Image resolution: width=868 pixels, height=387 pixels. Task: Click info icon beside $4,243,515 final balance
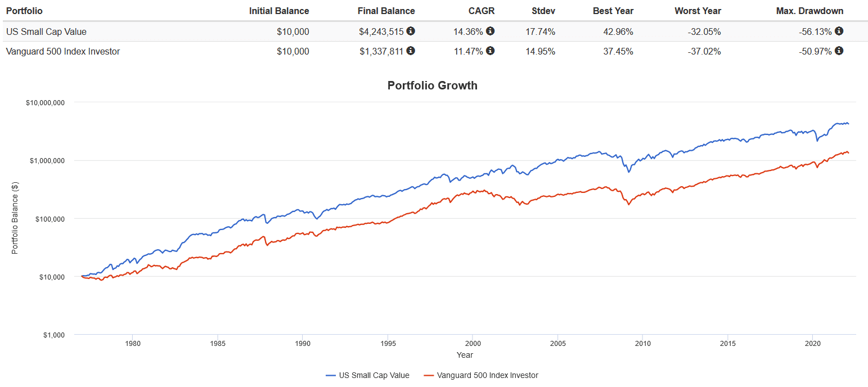click(411, 31)
